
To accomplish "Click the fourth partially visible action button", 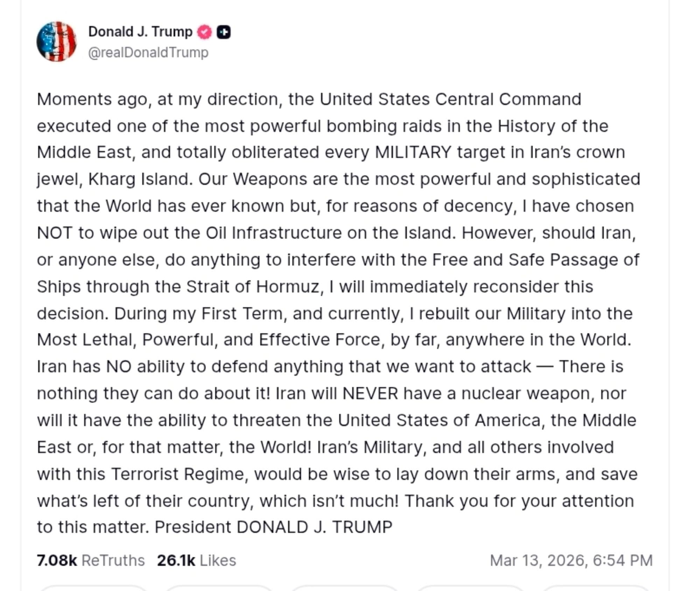I will tap(470, 588).
